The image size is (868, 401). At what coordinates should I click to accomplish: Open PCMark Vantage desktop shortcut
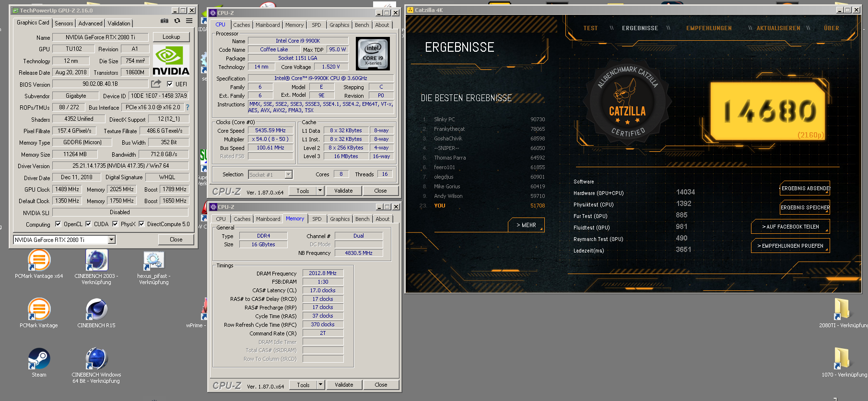[39, 313]
